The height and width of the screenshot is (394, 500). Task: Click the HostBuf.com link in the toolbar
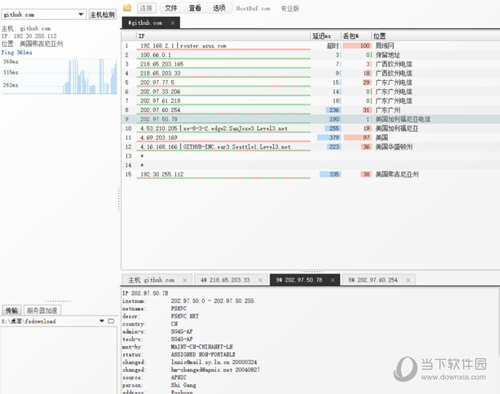(x=253, y=8)
